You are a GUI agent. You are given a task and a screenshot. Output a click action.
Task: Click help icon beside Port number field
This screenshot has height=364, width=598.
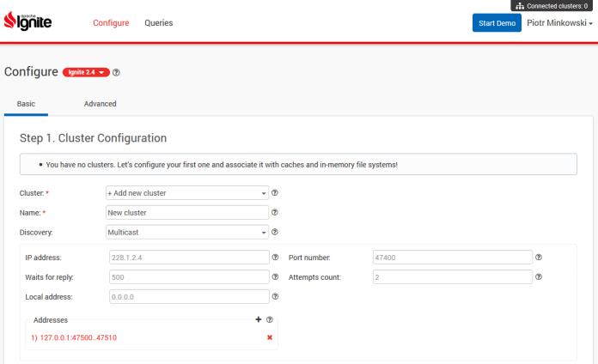(x=539, y=257)
